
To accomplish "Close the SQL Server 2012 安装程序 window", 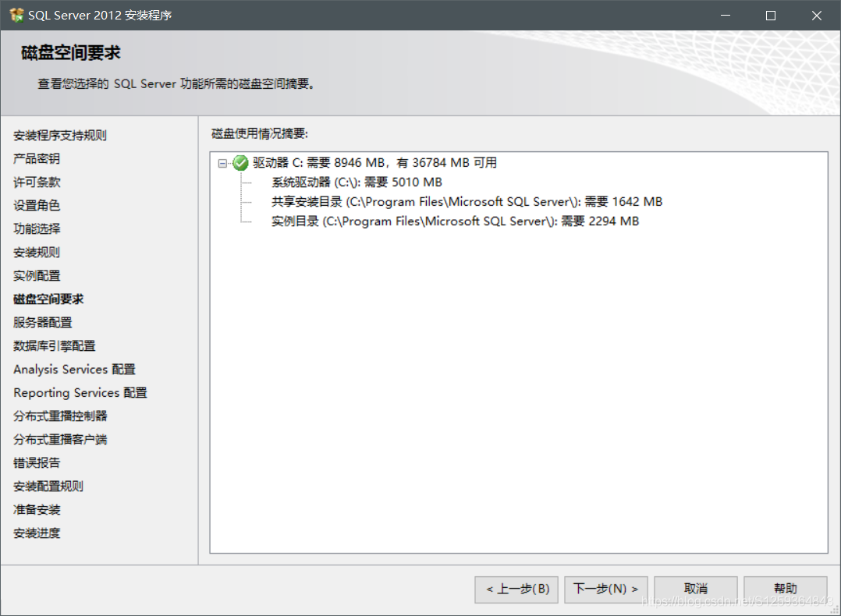I will [x=816, y=16].
